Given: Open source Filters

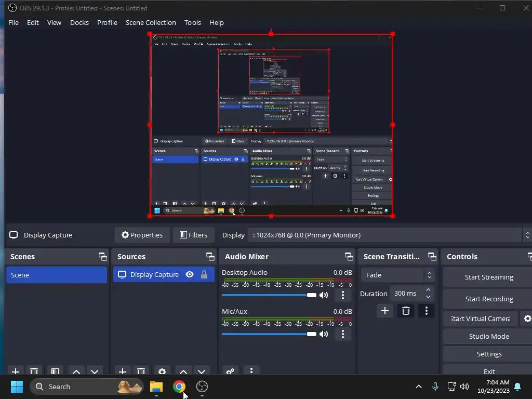Looking at the screenshot, I should (193, 235).
